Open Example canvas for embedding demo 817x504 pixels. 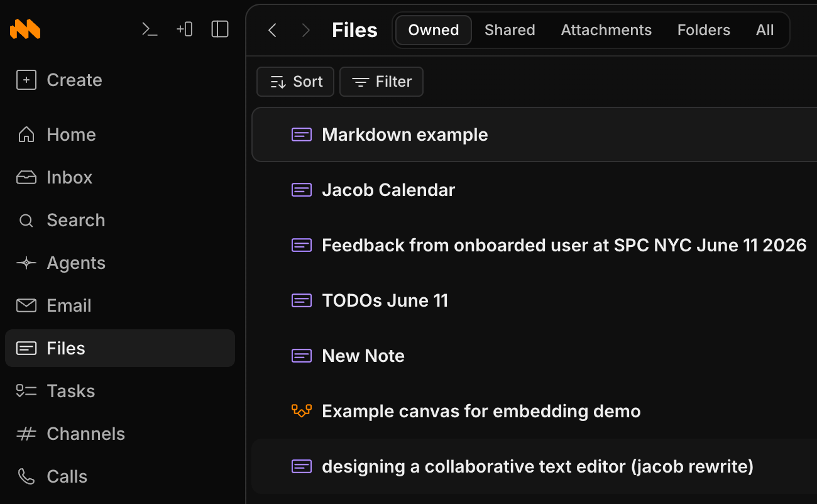[x=534, y=411]
